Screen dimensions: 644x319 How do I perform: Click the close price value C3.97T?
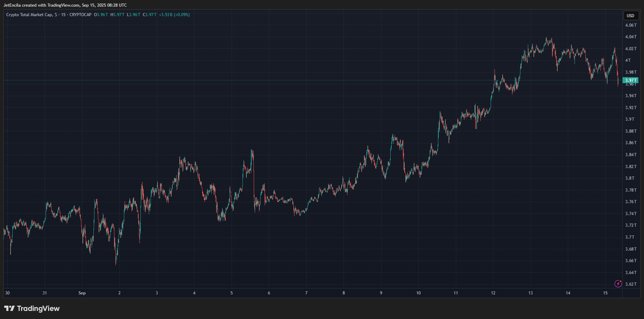coord(150,15)
